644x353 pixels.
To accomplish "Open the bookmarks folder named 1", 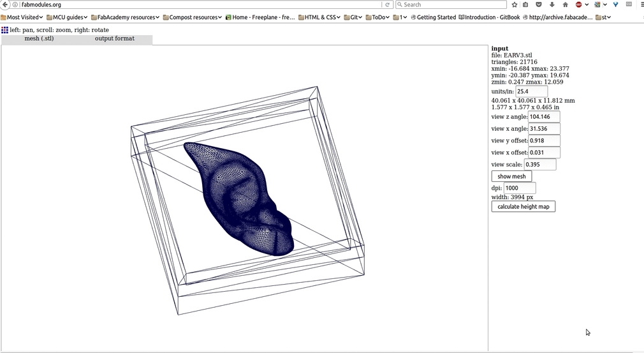I will point(400,17).
